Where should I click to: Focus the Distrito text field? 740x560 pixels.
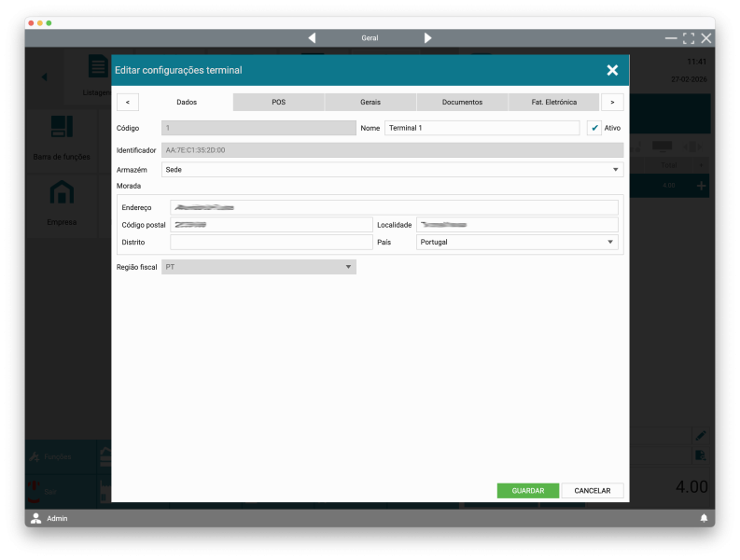click(x=271, y=242)
